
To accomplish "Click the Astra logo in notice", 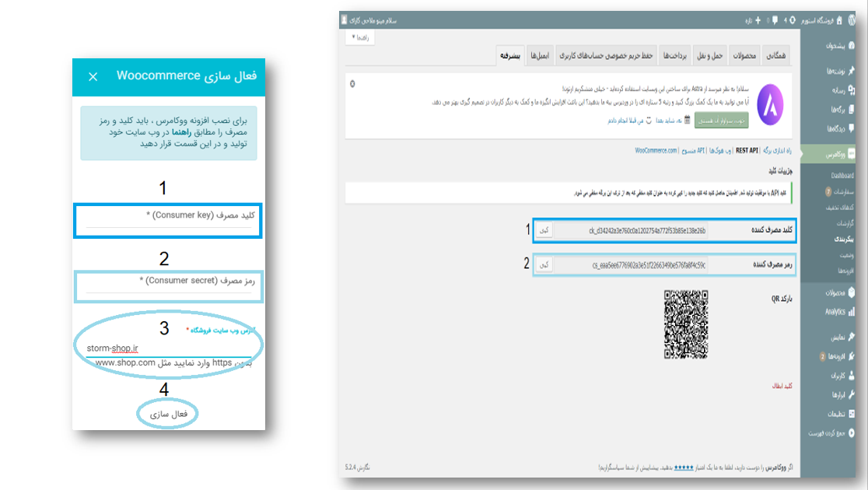I will (x=770, y=105).
